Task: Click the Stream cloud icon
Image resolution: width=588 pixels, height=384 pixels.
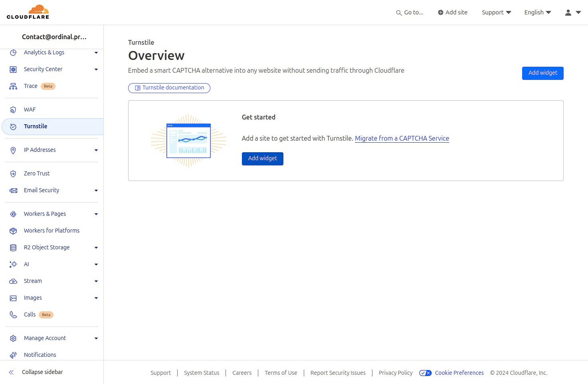Action: tap(13, 281)
